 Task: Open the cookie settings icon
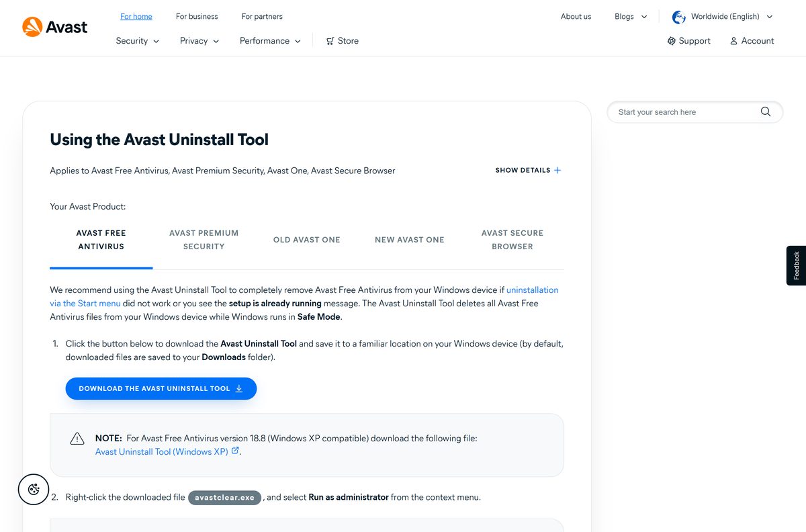pos(34,490)
